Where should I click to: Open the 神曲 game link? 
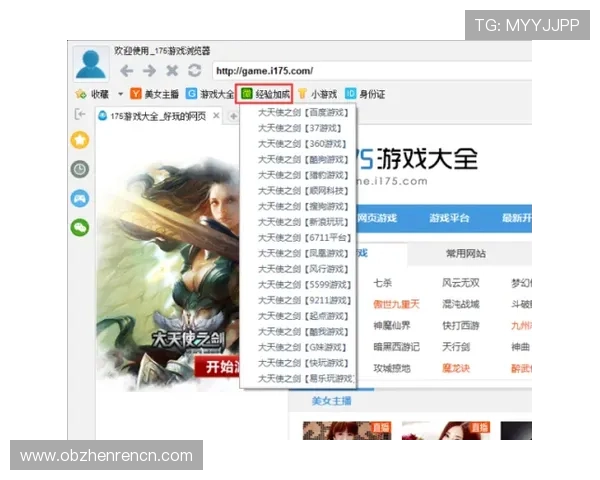[521, 347]
